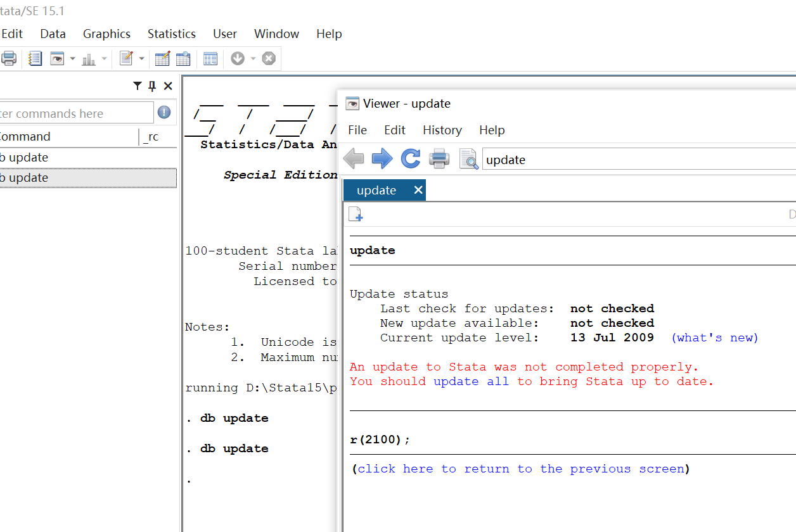Click the Log notebook icon in toolbar

pyautogui.click(x=35, y=59)
